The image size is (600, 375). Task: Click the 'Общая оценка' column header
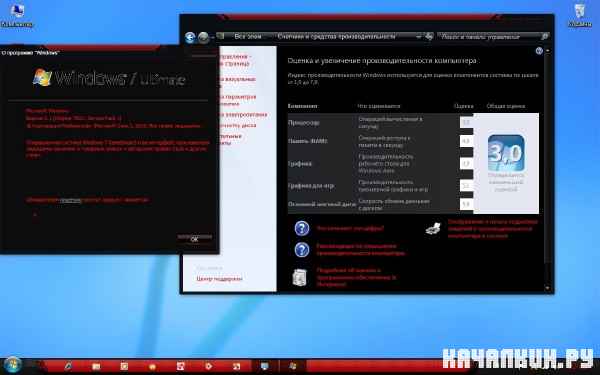click(506, 106)
